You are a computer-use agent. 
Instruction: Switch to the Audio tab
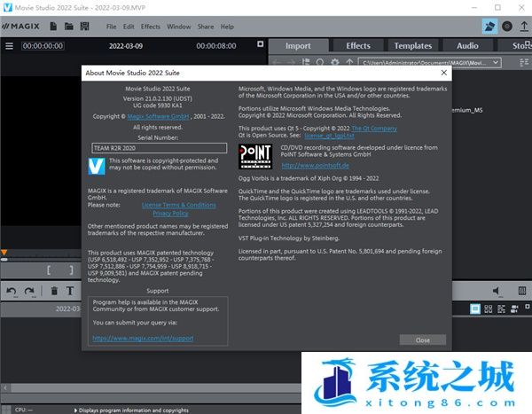pyautogui.click(x=467, y=46)
